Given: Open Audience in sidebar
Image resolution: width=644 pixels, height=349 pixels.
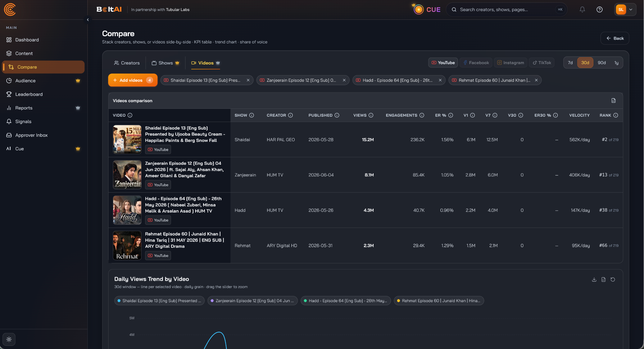Looking at the screenshot, I should pyautogui.click(x=43, y=80).
